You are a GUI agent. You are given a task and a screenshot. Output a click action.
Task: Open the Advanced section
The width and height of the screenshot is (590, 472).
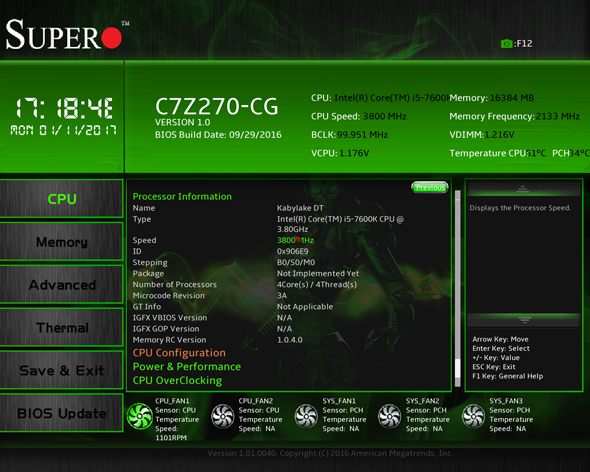[62, 284]
